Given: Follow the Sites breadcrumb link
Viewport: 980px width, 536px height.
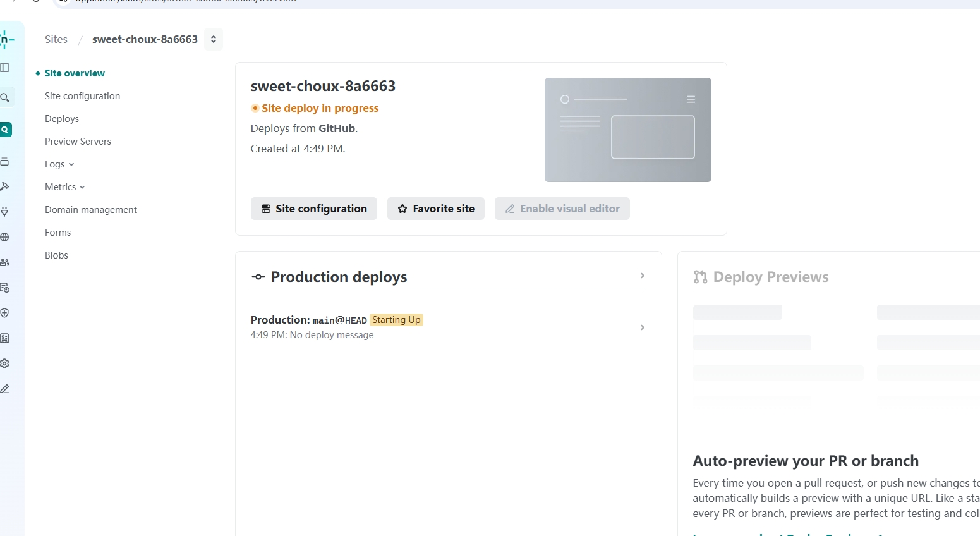Looking at the screenshot, I should (56, 39).
